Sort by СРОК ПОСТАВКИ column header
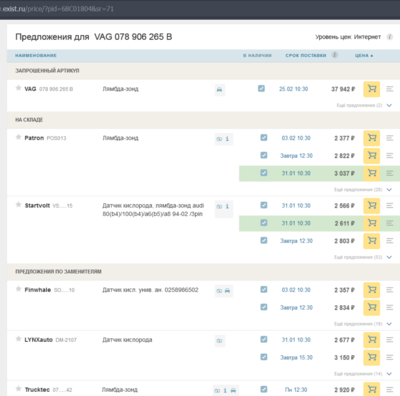The height and width of the screenshot is (396, 400). (x=306, y=56)
